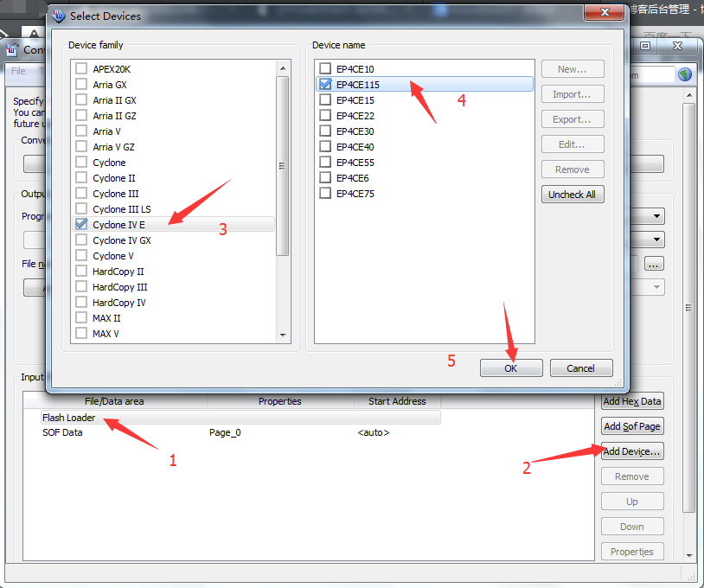The image size is (704, 588).
Task: Check the Arria GX device family
Action: coord(81,85)
